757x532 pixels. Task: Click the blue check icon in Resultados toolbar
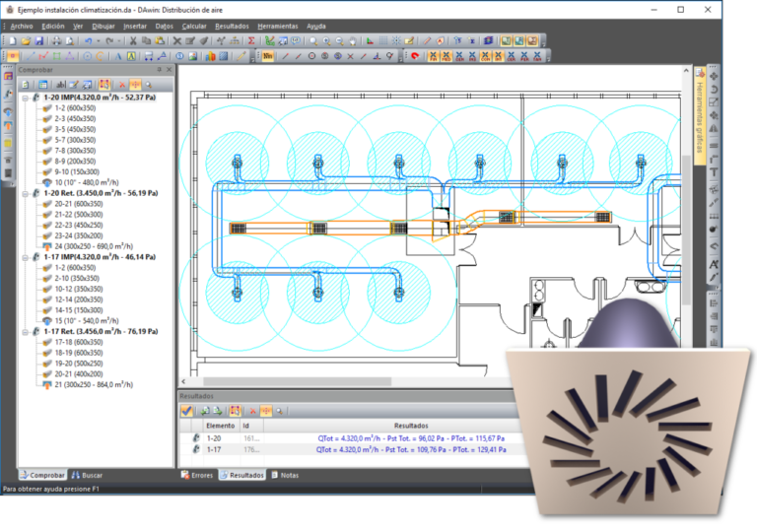(x=187, y=411)
